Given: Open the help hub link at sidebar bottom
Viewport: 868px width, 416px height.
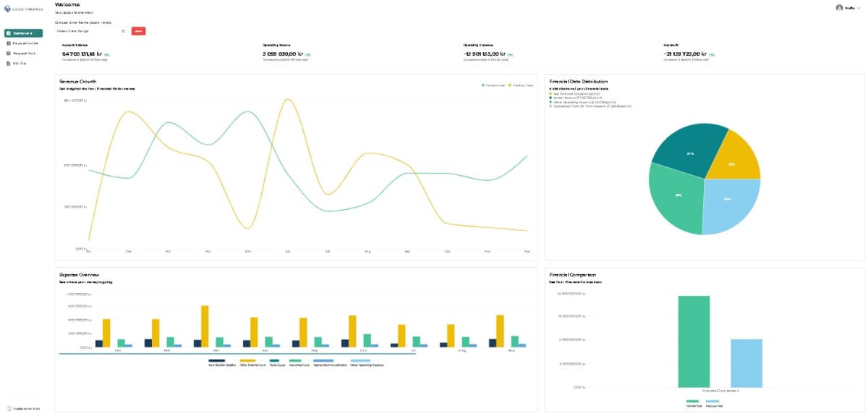Looking at the screenshot, I should [23, 409].
